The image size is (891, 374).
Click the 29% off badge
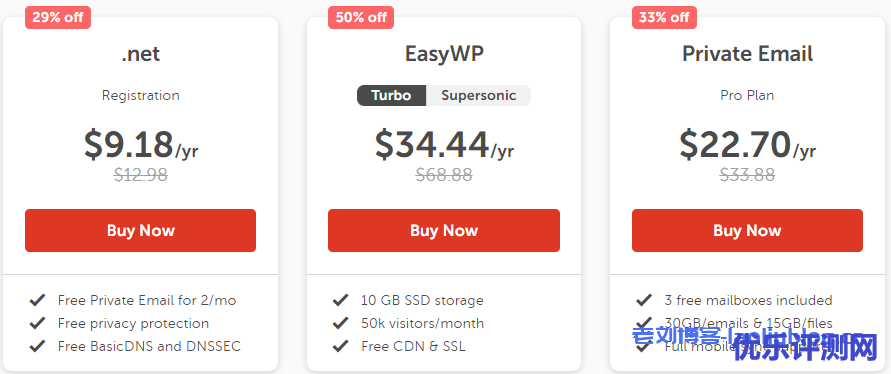pyautogui.click(x=58, y=17)
